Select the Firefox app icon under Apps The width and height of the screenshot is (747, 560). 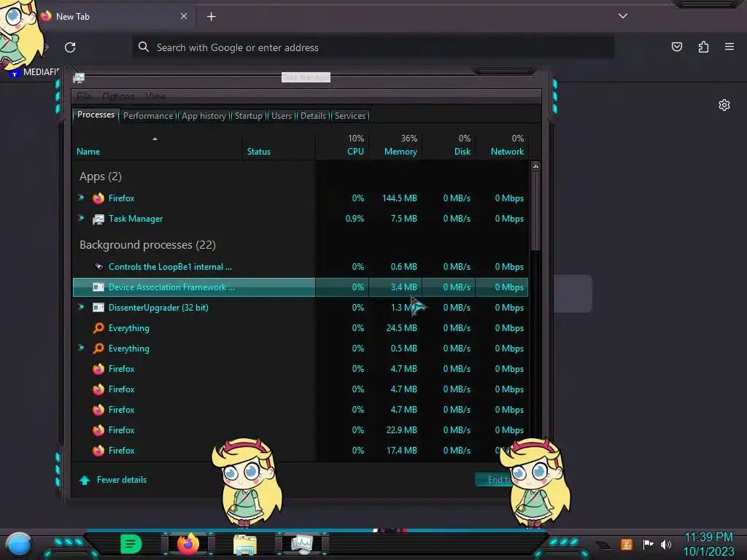pyautogui.click(x=98, y=198)
